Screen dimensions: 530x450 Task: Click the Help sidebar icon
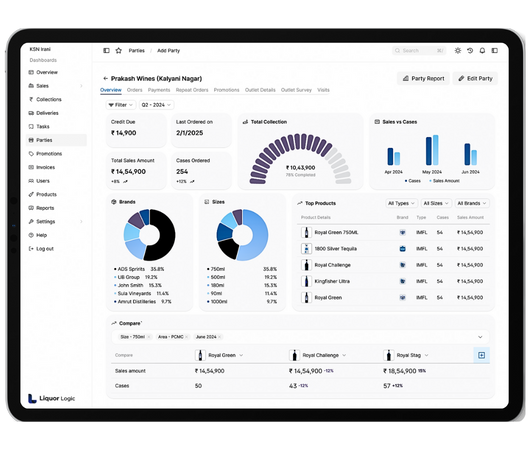click(x=31, y=235)
